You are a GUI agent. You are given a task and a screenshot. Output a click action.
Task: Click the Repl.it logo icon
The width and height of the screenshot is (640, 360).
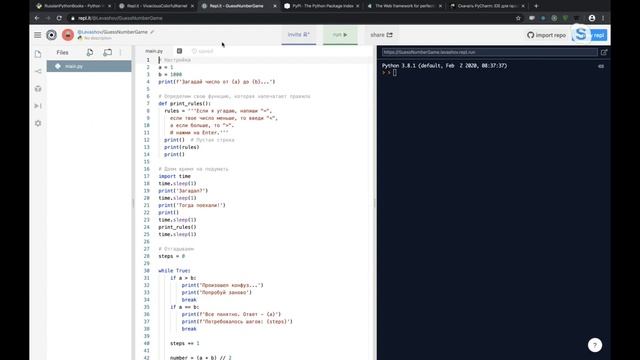click(x=51, y=35)
